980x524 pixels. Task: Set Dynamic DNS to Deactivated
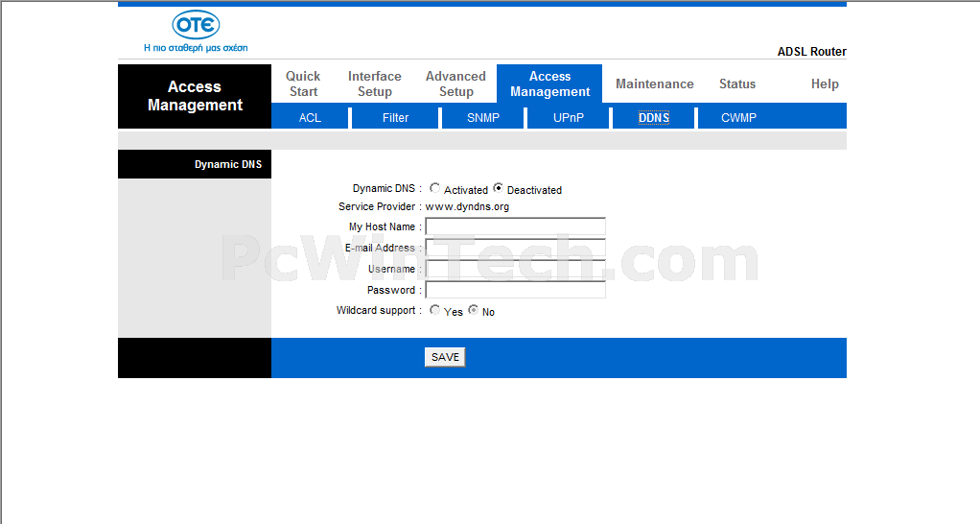coord(498,188)
